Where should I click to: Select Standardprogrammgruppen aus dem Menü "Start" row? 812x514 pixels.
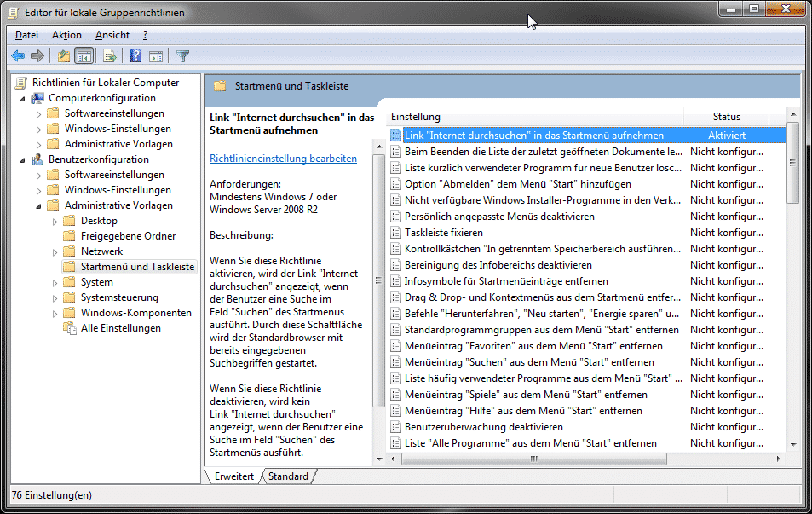pyautogui.click(x=587, y=330)
